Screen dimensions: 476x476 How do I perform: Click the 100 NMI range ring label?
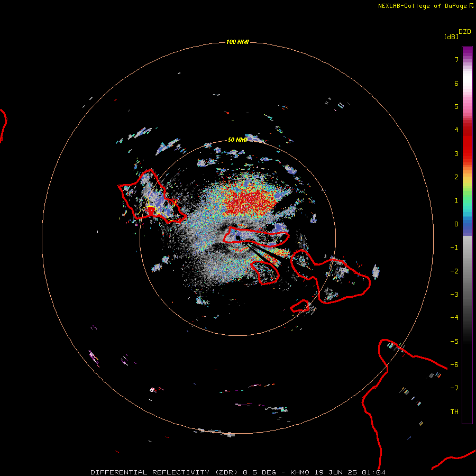point(237,42)
